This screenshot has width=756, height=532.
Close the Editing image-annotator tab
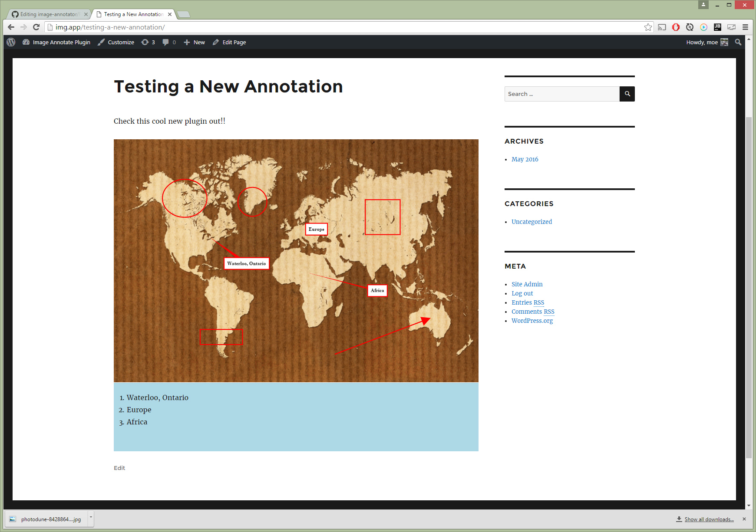coord(86,14)
